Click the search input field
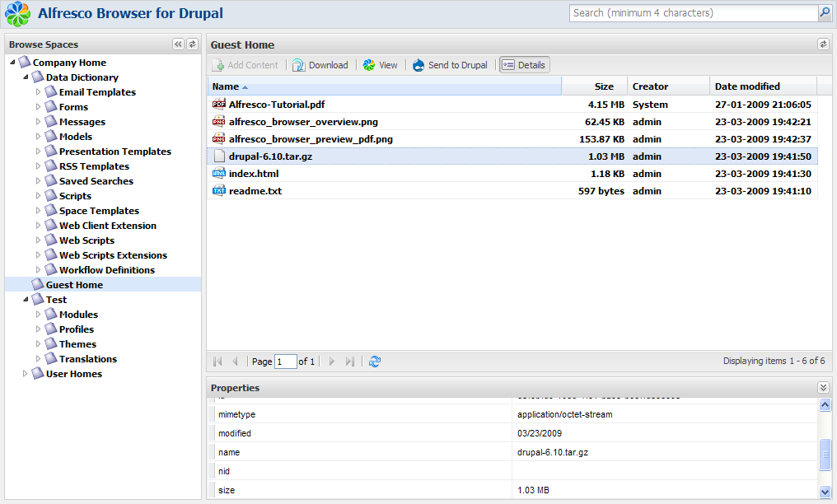Image resolution: width=837 pixels, height=504 pixels. (x=692, y=13)
